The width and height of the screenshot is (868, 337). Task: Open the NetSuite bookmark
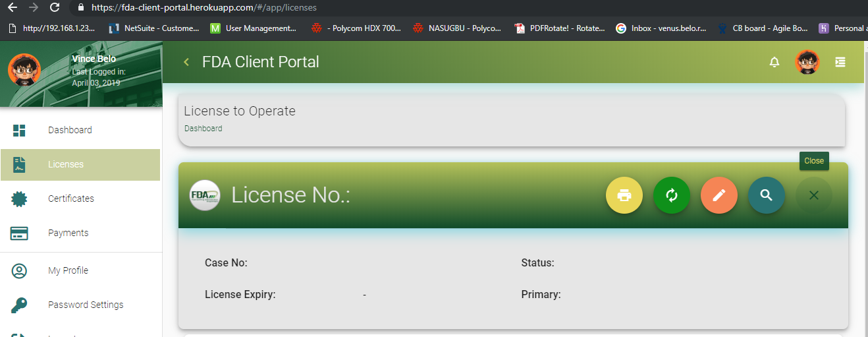[153, 28]
